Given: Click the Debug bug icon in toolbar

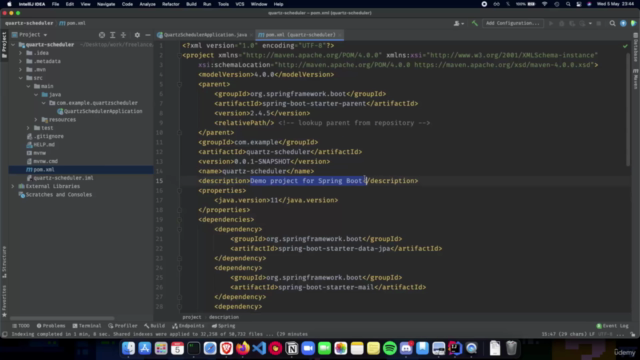Looking at the screenshot, I should (x=561, y=24).
